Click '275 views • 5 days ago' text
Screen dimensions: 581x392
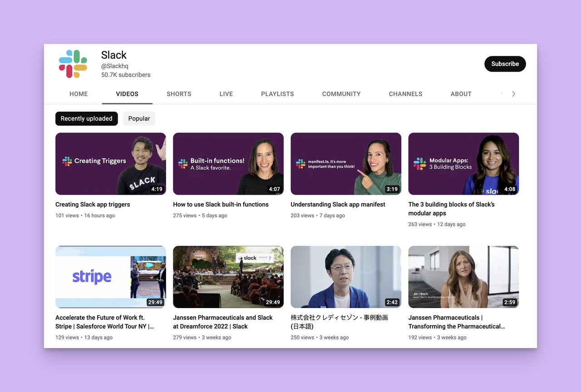pos(200,216)
